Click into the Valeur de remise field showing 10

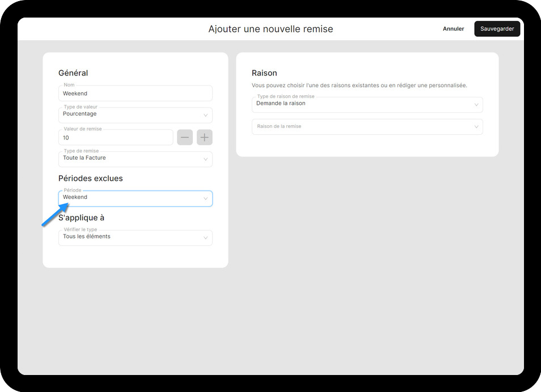[x=116, y=138]
